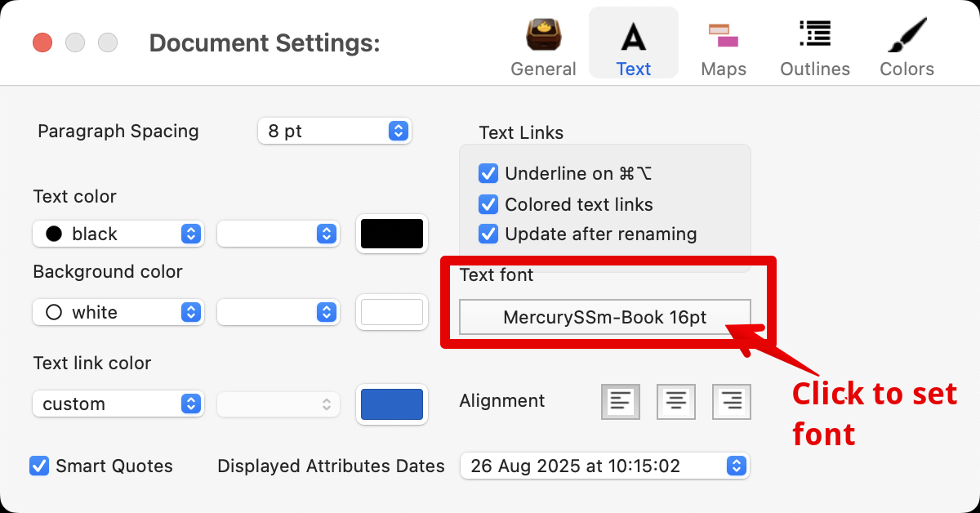The width and height of the screenshot is (980, 513).
Task: Set alignment to right
Action: point(732,402)
